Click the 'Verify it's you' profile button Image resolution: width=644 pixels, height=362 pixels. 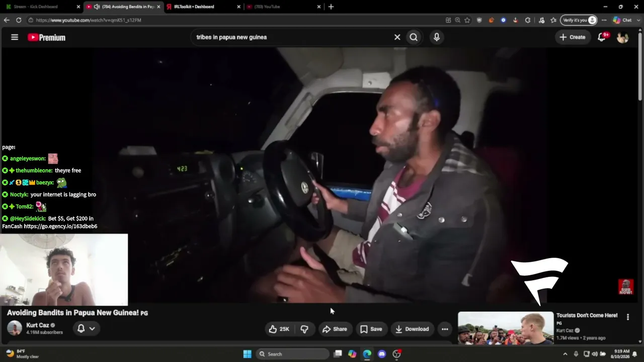tap(579, 20)
